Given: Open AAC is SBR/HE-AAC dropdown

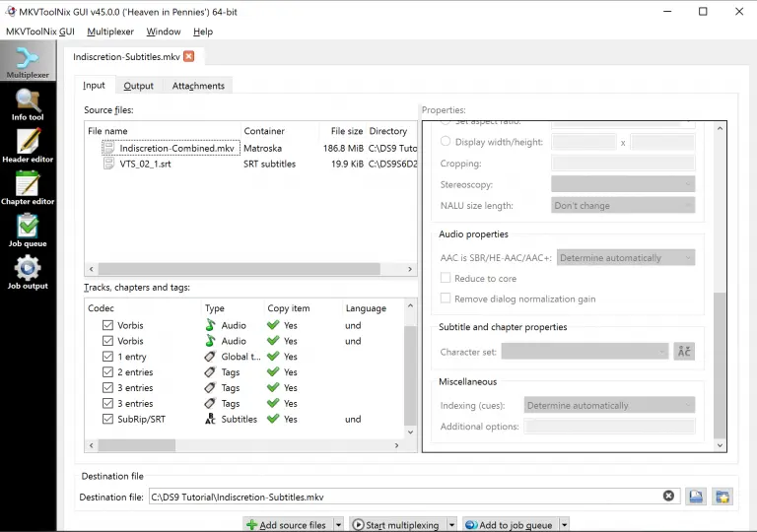Looking at the screenshot, I should pos(626,257).
